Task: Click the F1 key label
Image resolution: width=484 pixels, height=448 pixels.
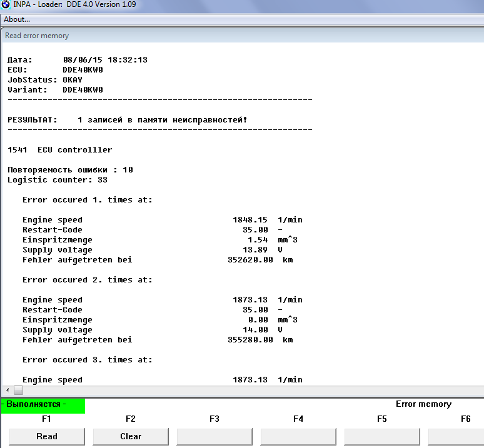Action: tap(46, 419)
